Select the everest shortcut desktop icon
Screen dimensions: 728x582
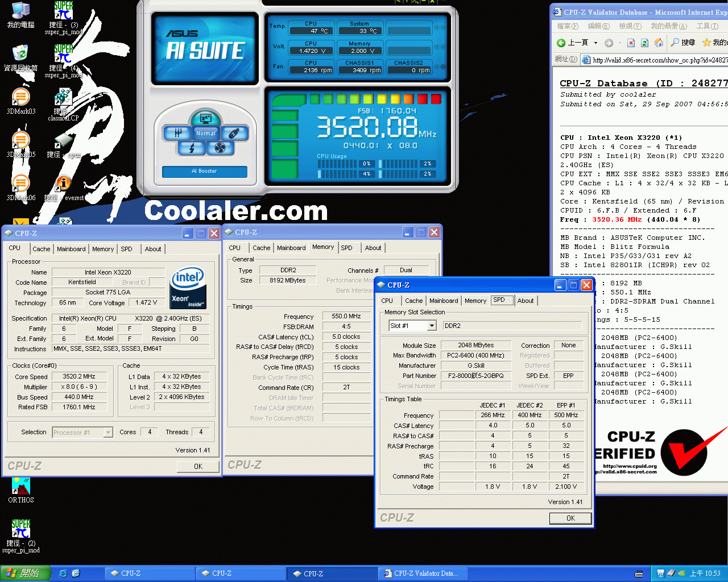pos(64,188)
